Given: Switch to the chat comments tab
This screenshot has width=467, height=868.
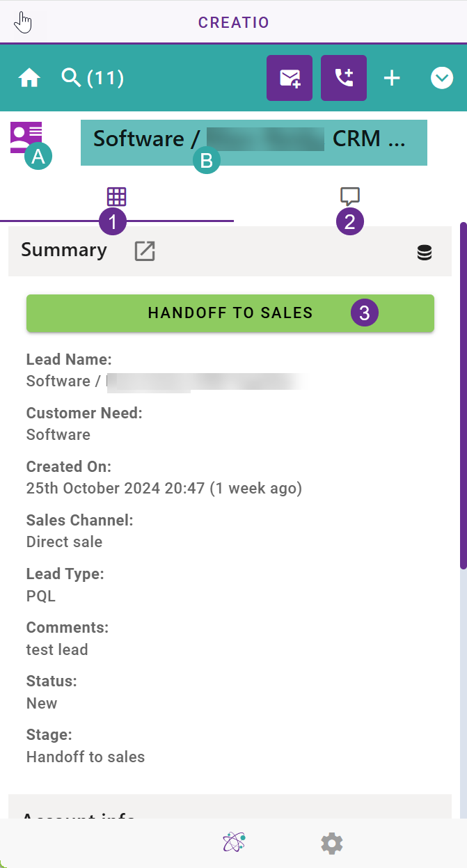Looking at the screenshot, I should coord(350,196).
